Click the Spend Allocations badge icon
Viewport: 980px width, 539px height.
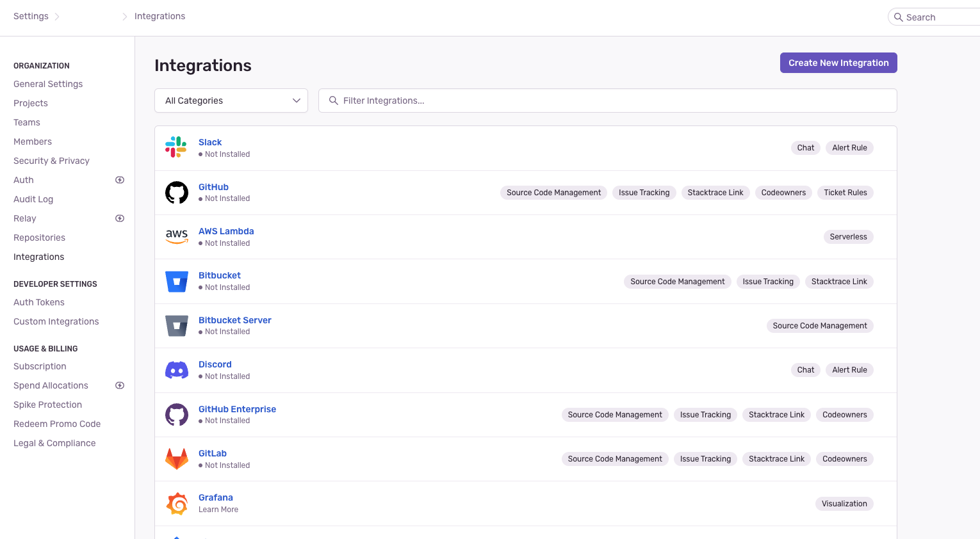point(120,385)
